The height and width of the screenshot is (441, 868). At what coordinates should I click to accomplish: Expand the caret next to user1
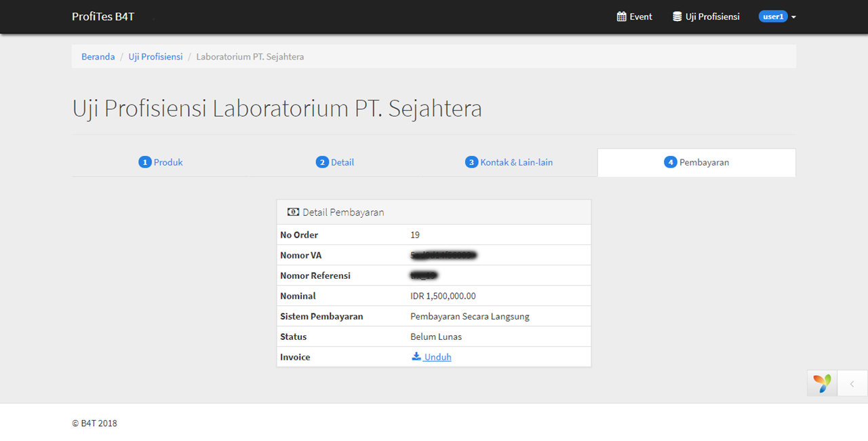(x=793, y=17)
